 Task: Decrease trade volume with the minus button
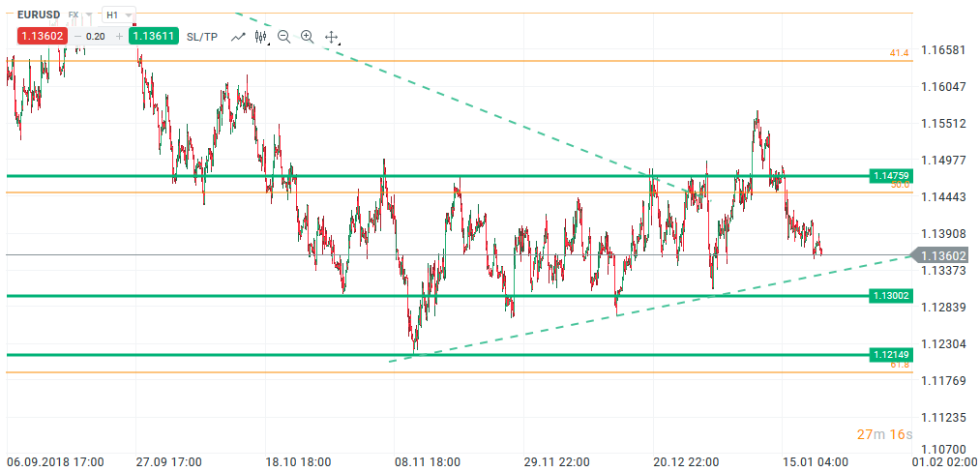point(77,36)
